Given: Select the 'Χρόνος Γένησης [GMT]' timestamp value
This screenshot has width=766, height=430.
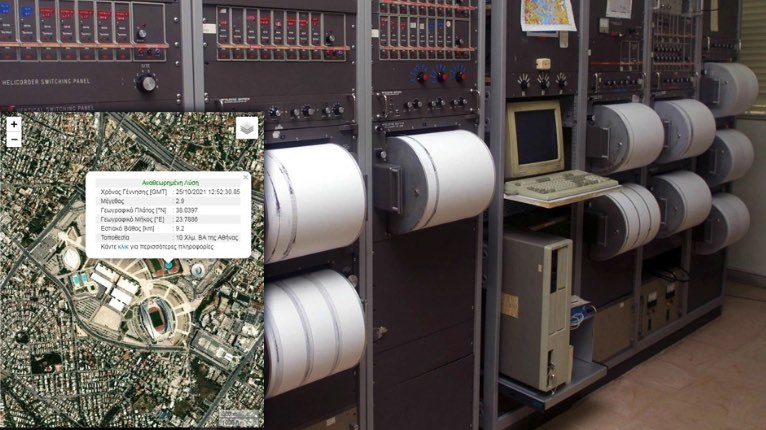Looking at the screenshot, I should [207, 191].
